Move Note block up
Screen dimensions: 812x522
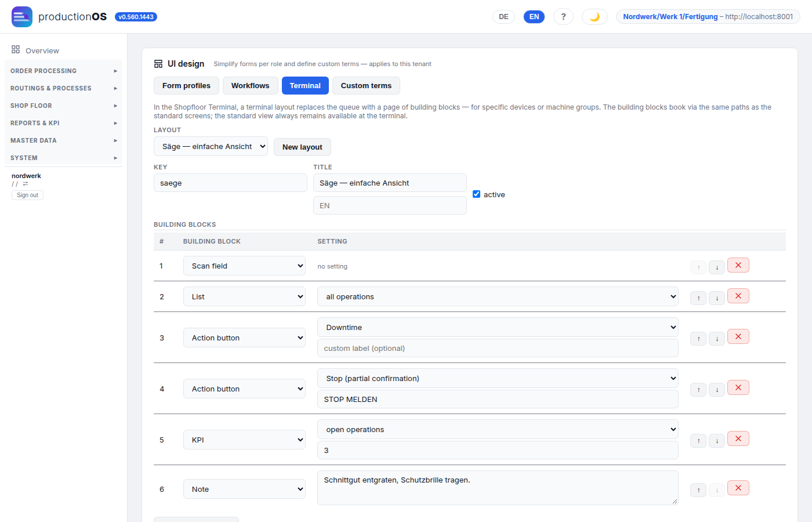click(x=698, y=490)
